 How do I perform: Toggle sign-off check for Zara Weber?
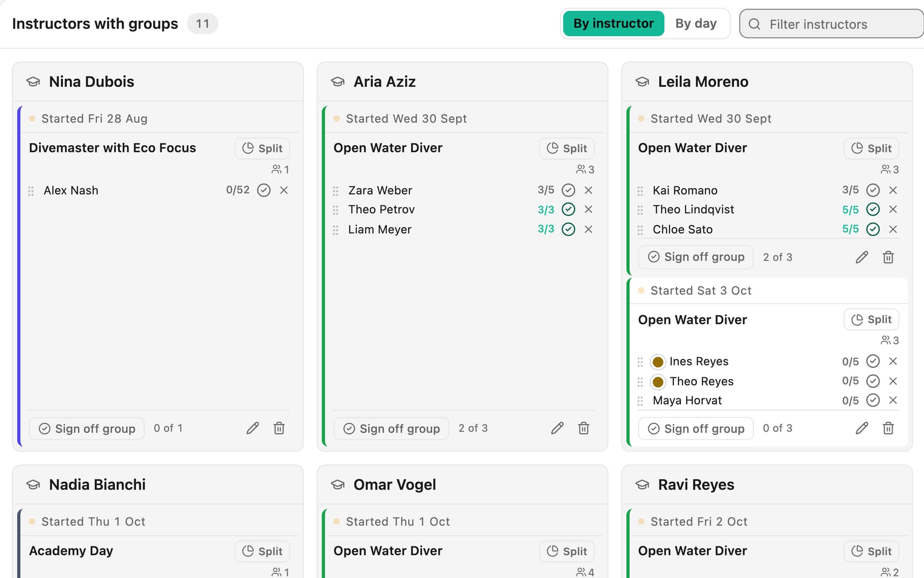[568, 190]
